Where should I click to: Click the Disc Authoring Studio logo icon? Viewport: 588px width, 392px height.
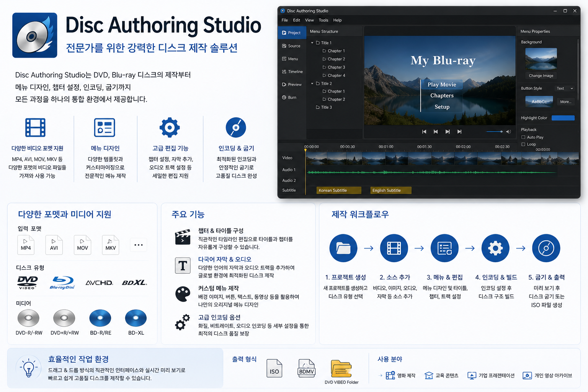coord(35,35)
